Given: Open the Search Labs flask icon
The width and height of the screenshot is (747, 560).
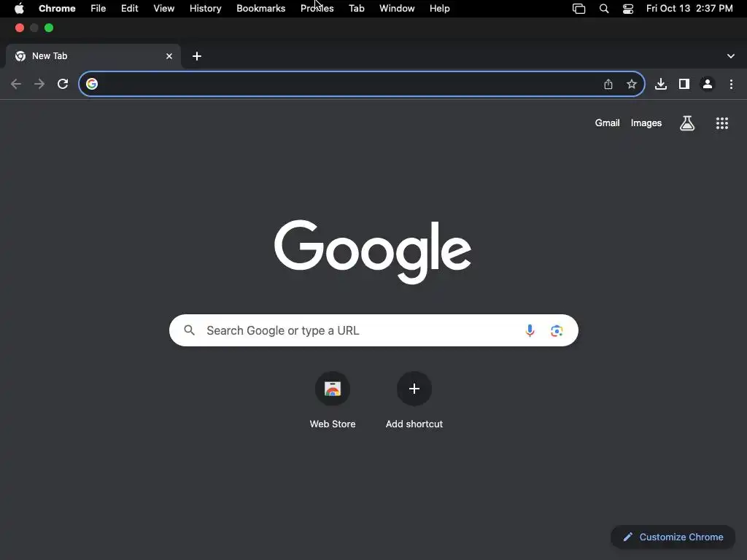Looking at the screenshot, I should 687,123.
